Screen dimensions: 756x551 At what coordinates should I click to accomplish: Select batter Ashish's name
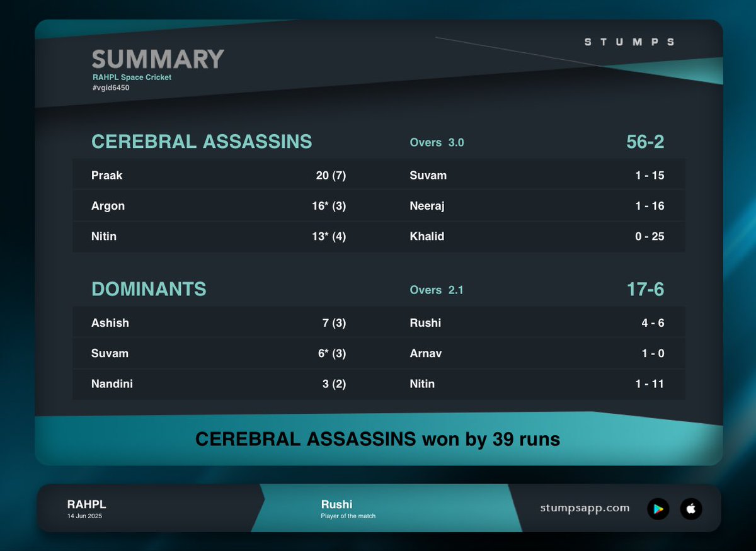pyautogui.click(x=110, y=322)
